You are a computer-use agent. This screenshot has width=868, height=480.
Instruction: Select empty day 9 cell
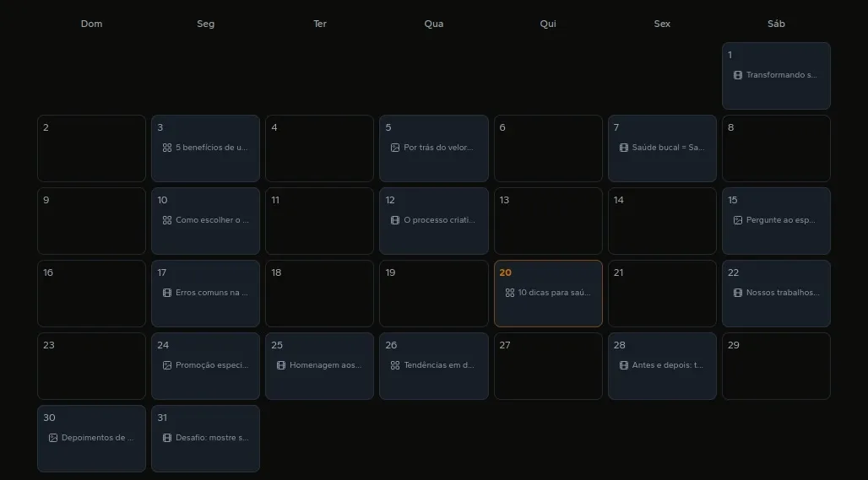coord(91,221)
